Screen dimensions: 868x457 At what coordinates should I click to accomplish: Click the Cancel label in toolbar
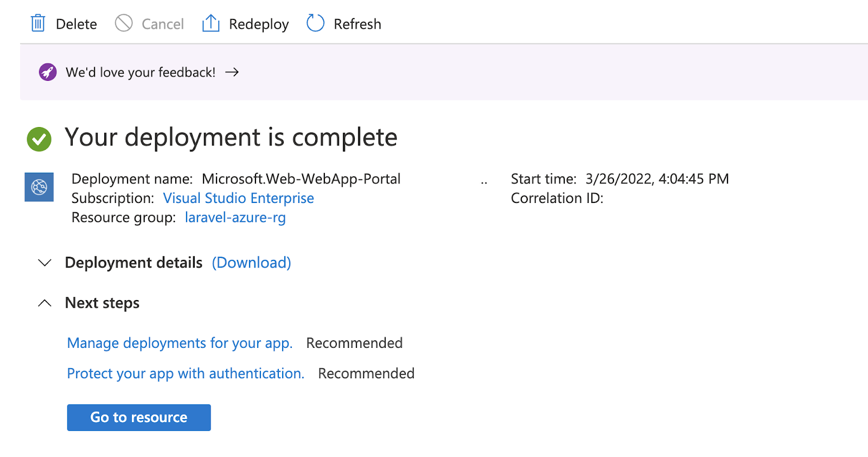pos(163,24)
